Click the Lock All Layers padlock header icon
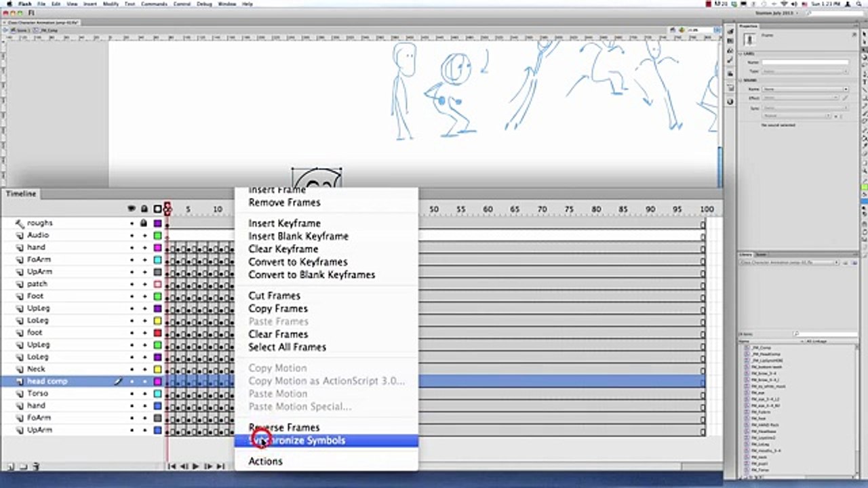This screenshot has width=868, height=488. coord(144,209)
